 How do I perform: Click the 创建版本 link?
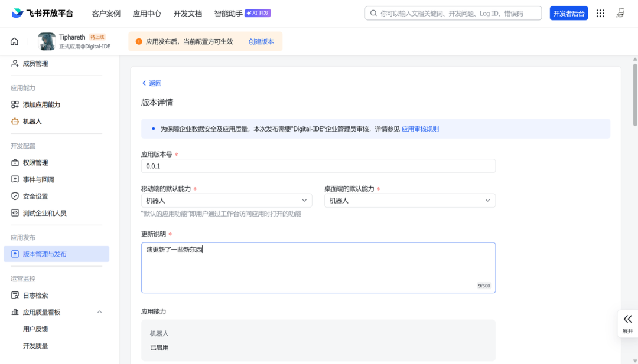pos(261,42)
